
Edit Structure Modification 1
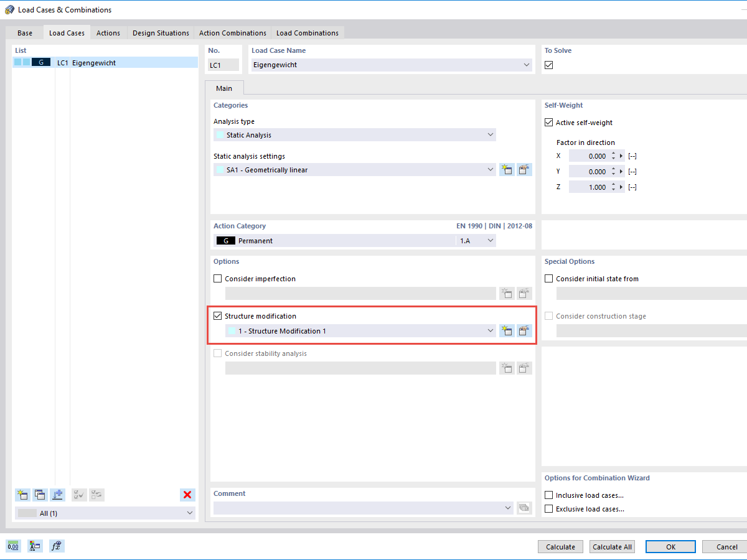tap(524, 330)
